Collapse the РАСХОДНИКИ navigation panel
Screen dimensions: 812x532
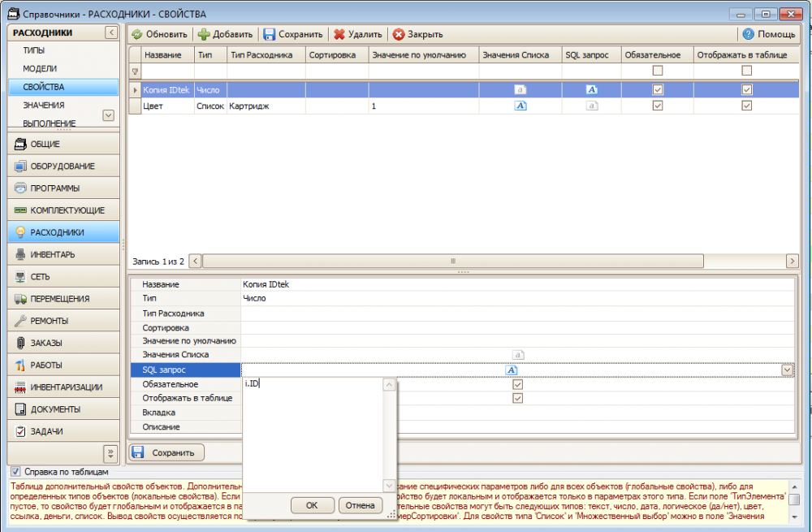[111, 32]
